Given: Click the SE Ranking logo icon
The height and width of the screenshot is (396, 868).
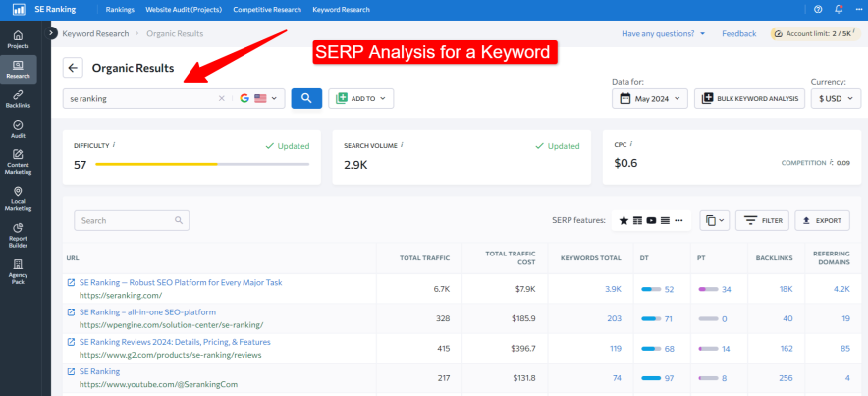Looking at the screenshot, I should (19, 10).
